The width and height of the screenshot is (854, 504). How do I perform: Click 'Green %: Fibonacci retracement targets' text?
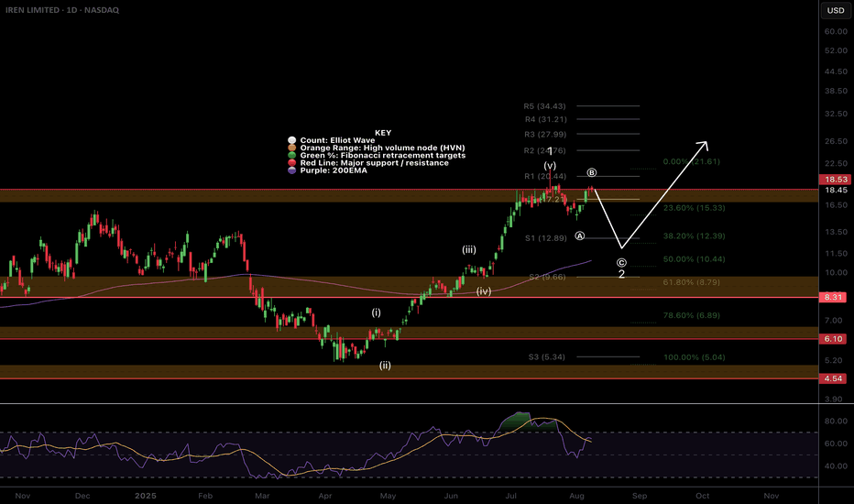[383, 155]
